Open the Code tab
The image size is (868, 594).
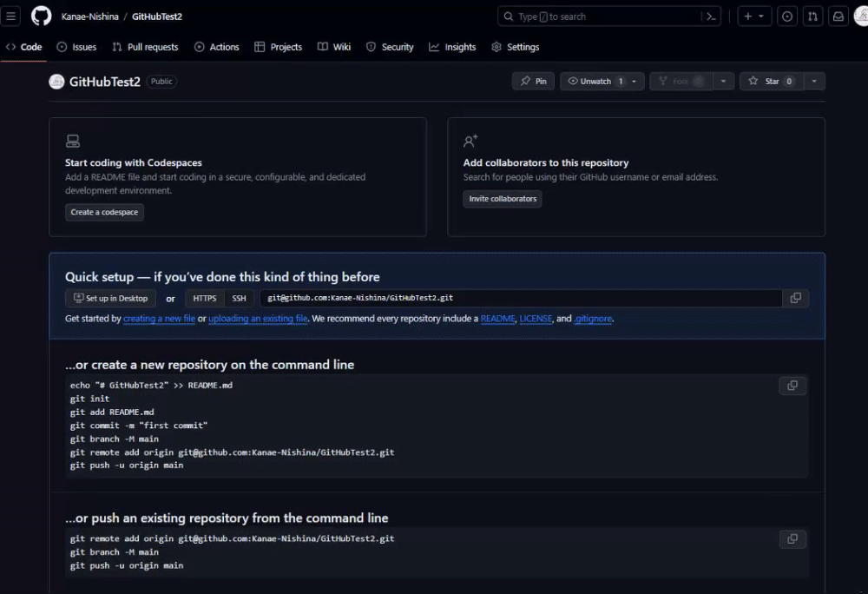coord(23,47)
